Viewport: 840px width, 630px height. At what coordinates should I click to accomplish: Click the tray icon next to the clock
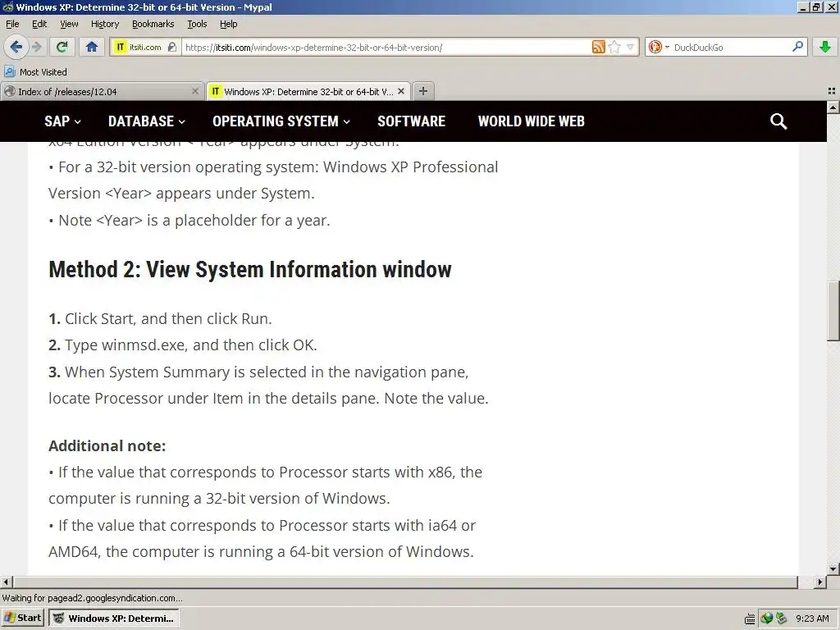pos(782,619)
